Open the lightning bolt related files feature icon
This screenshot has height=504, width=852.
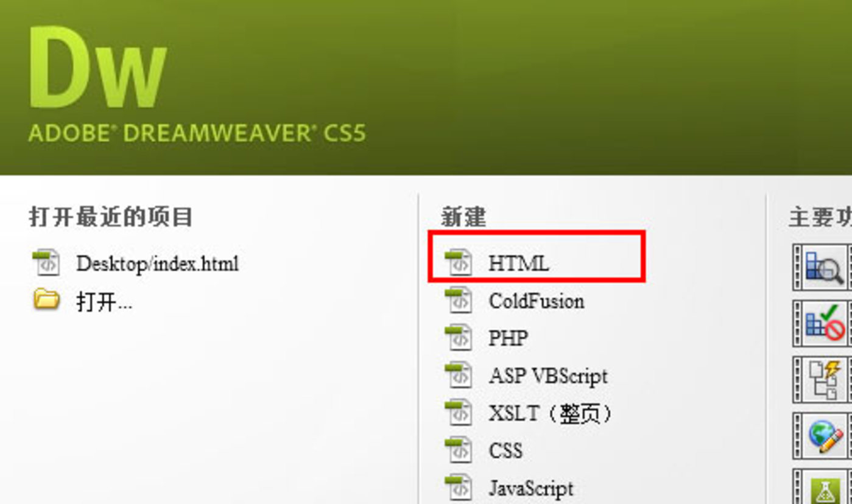[823, 379]
